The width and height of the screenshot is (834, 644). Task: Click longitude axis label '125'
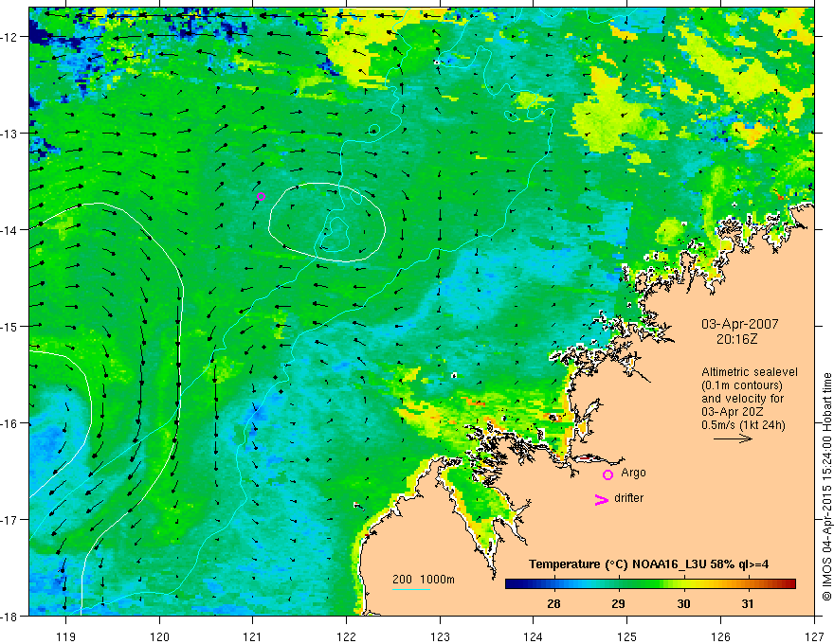coord(627,636)
